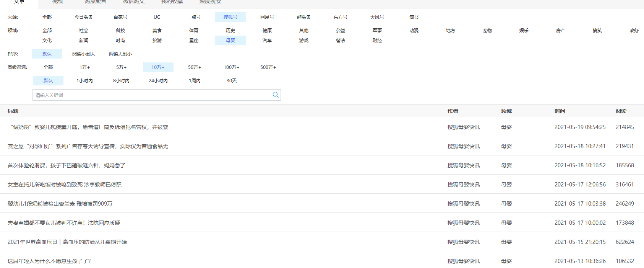Image resolution: width=644 pixels, height=268 pixels.
Task: Switch field filter to 汽车
Action: [267, 41]
